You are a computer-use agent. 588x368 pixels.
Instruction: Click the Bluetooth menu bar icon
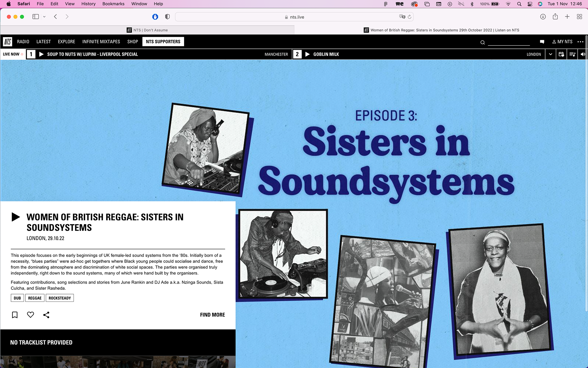(472, 4)
